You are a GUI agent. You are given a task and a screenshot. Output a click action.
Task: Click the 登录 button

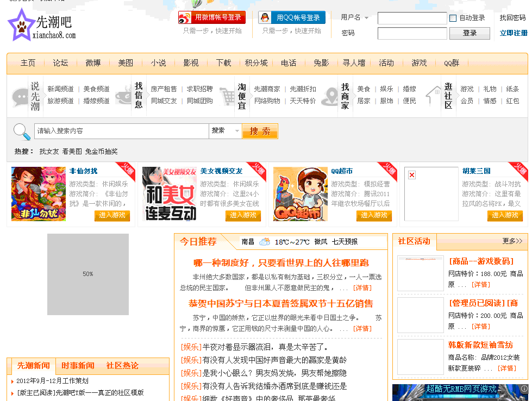[x=470, y=33]
